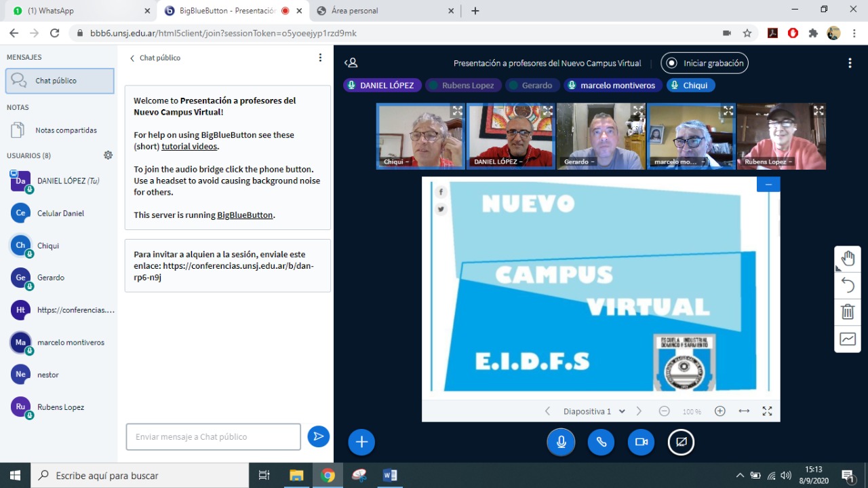The height and width of the screenshot is (488, 868).
Task: Click the trash icon to clear annotations
Action: click(848, 312)
